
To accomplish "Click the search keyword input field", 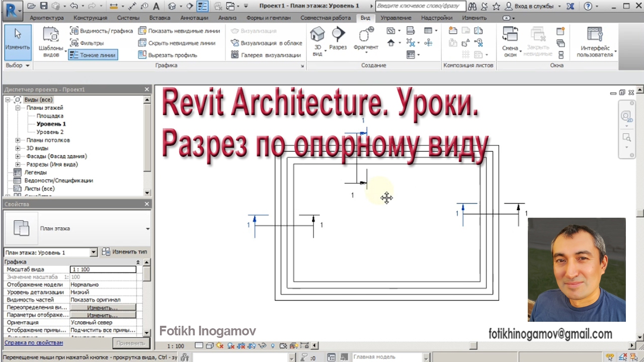I will 420,6.
